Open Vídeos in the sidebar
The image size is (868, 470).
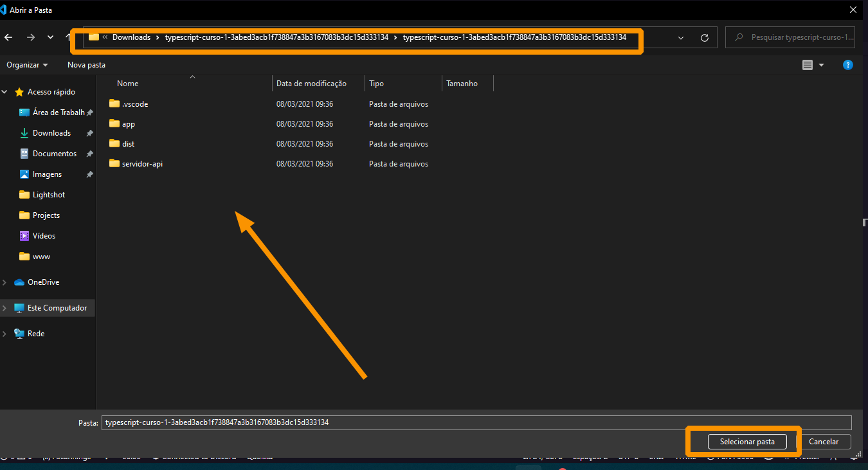tap(44, 236)
